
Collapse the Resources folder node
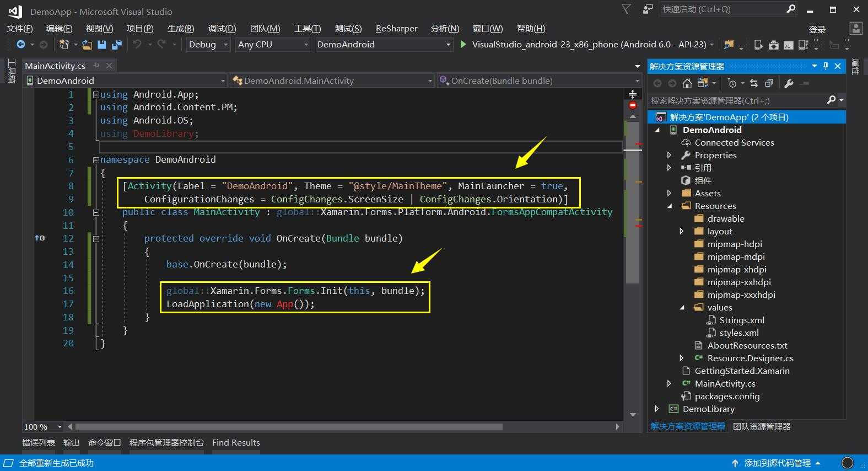click(x=670, y=206)
